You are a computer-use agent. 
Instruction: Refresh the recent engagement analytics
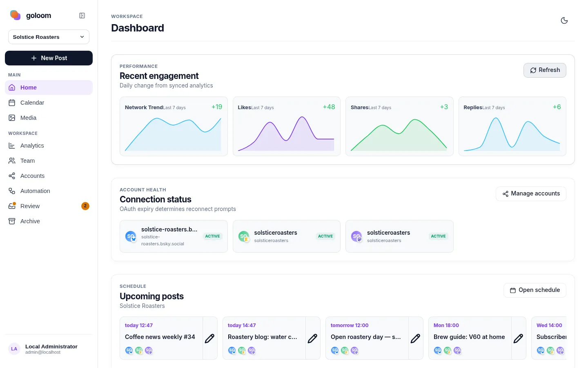[x=545, y=70]
